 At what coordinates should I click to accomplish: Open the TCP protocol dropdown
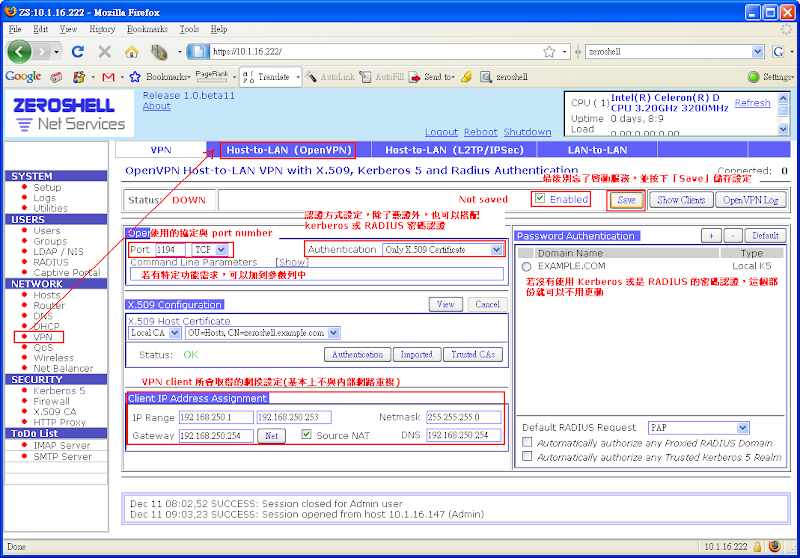(213, 249)
